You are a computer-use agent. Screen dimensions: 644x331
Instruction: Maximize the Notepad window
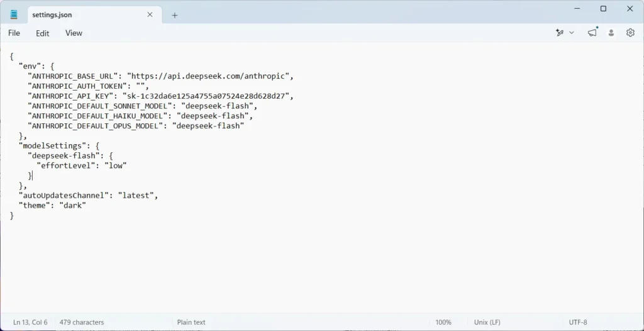tap(603, 9)
